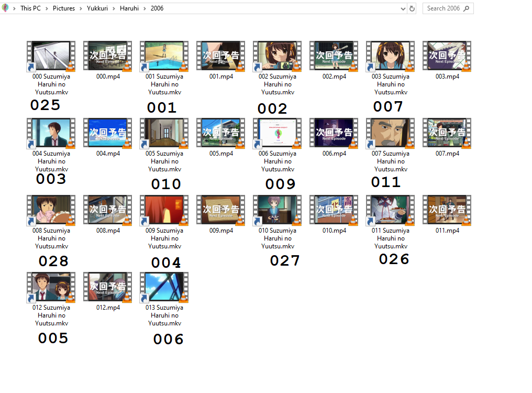Select the 002 Suzumiya Haruhi no Yuutsu.mkv shortcut
Image resolution: width=532 pixels, height=393 pixels.
278,56
